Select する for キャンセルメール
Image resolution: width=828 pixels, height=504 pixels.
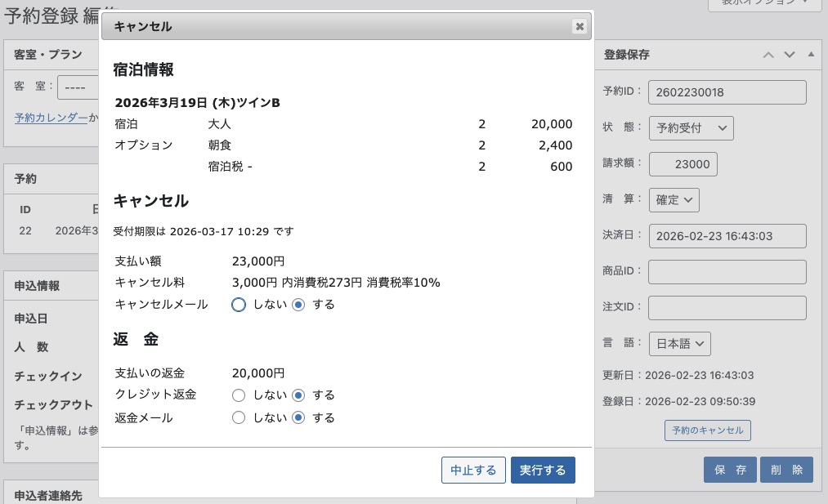298,305
